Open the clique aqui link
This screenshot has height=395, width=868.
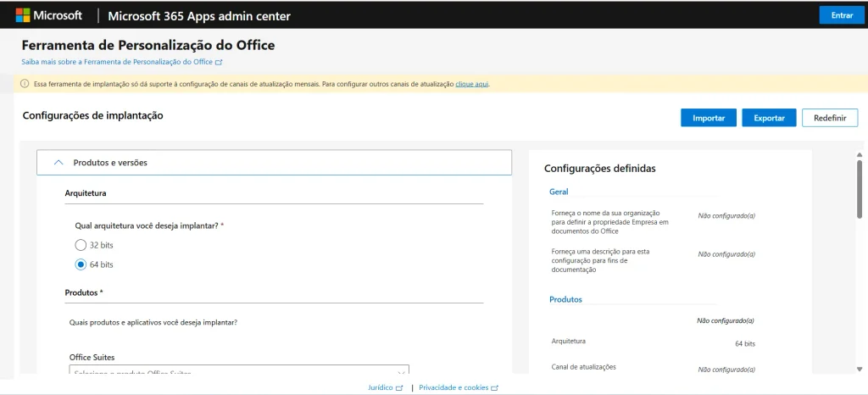pos(471,84)
